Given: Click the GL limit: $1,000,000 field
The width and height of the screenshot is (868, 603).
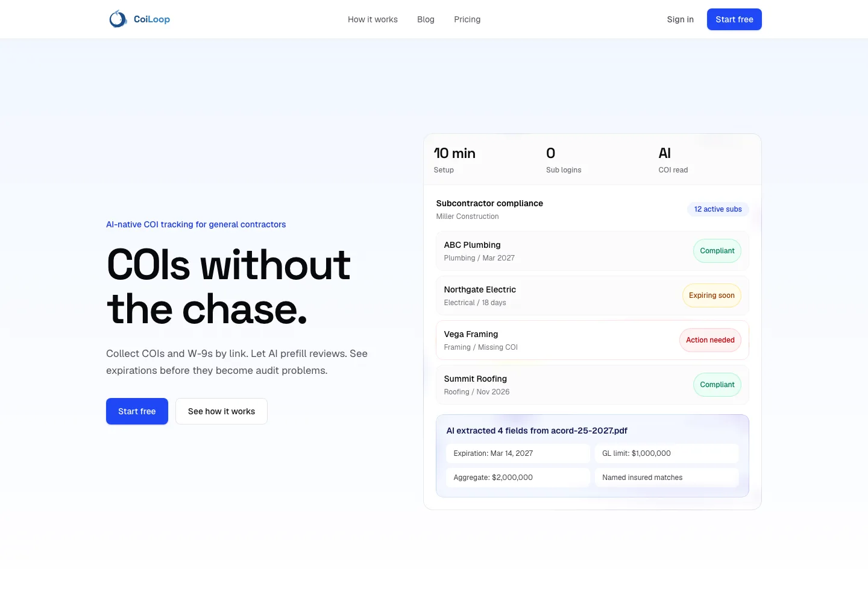Looking at the screenshot, I should 667,453.
